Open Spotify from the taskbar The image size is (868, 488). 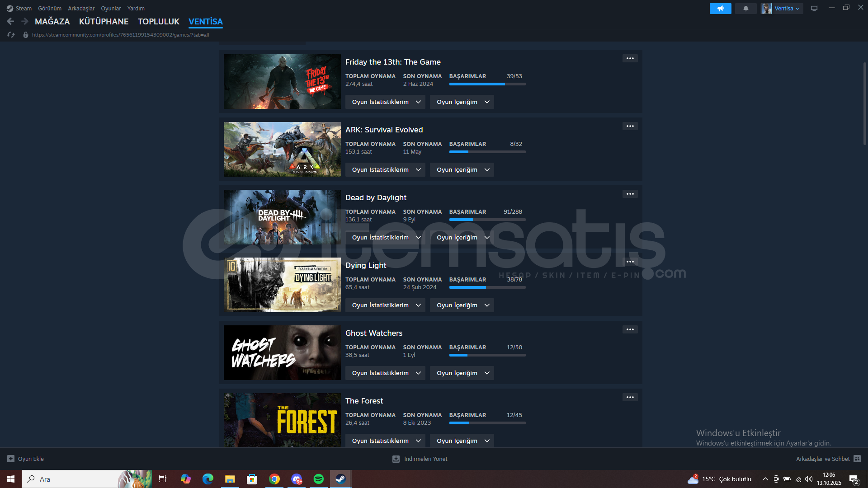coord(318,479)
